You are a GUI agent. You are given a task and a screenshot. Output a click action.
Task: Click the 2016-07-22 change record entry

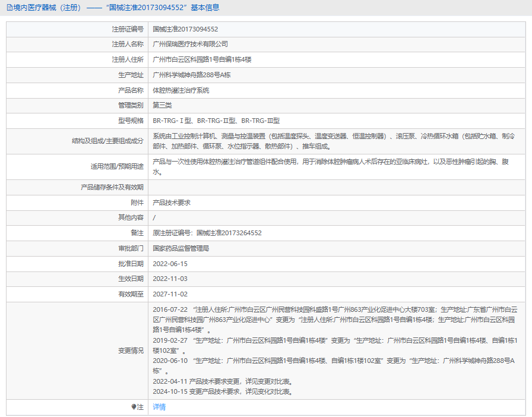point(335,320)
